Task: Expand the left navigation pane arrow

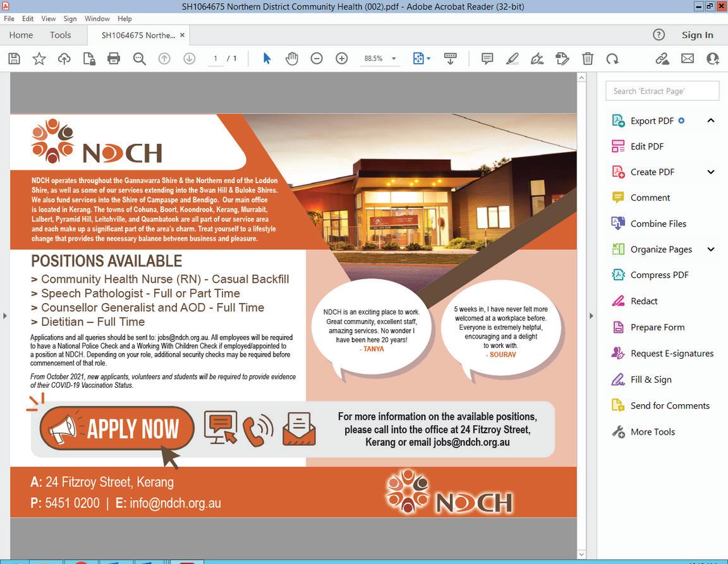Action: coord(5,316)
